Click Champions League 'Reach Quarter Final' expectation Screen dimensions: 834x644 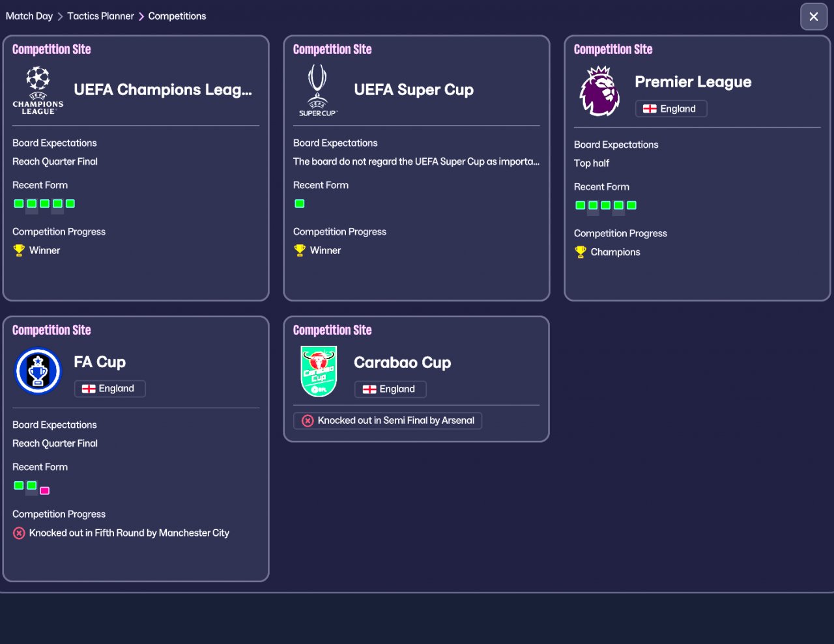(x=55, y=161)
